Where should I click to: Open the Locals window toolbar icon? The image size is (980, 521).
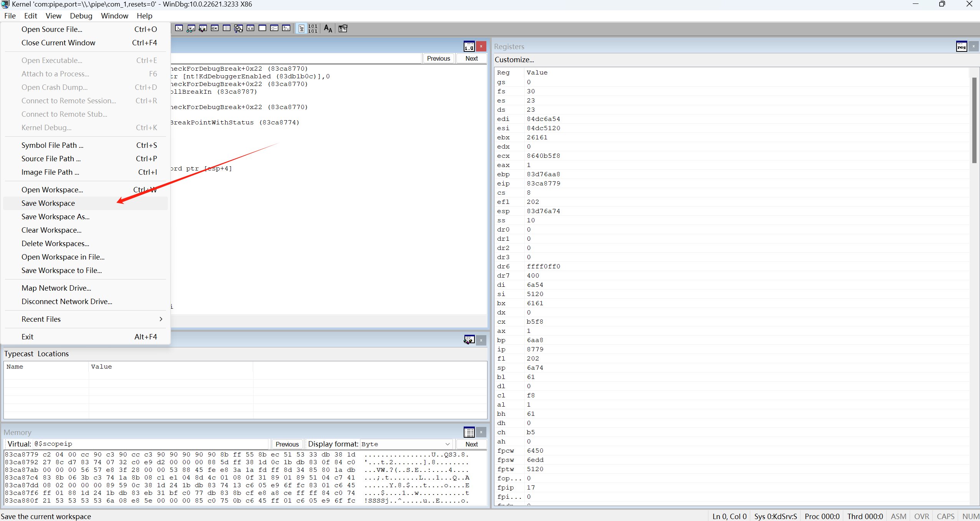pyautogui.click(x=203, y=28)
